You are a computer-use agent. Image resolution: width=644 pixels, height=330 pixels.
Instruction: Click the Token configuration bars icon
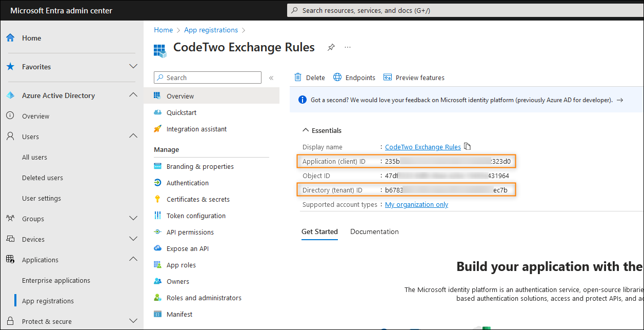[x=157, y=216]
